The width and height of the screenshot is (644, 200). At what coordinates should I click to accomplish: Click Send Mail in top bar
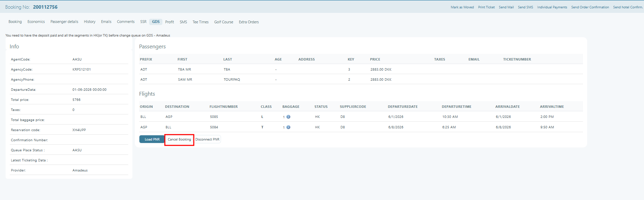pyautogui.click(x=506, y=7)
